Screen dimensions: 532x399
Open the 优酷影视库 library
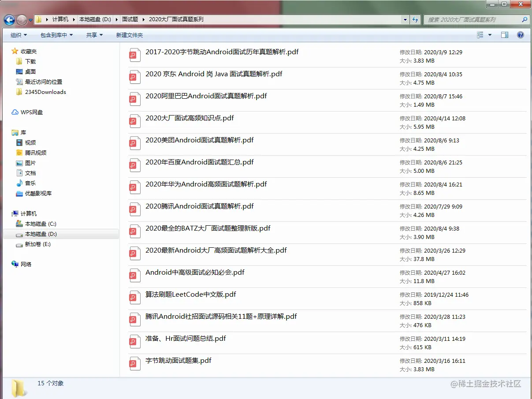tap(38, 193)
